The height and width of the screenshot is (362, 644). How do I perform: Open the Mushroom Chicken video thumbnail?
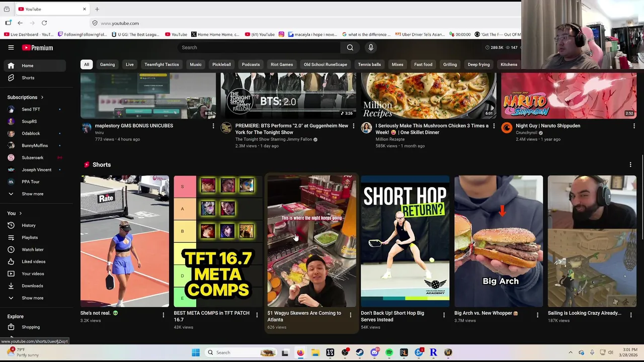429,96
